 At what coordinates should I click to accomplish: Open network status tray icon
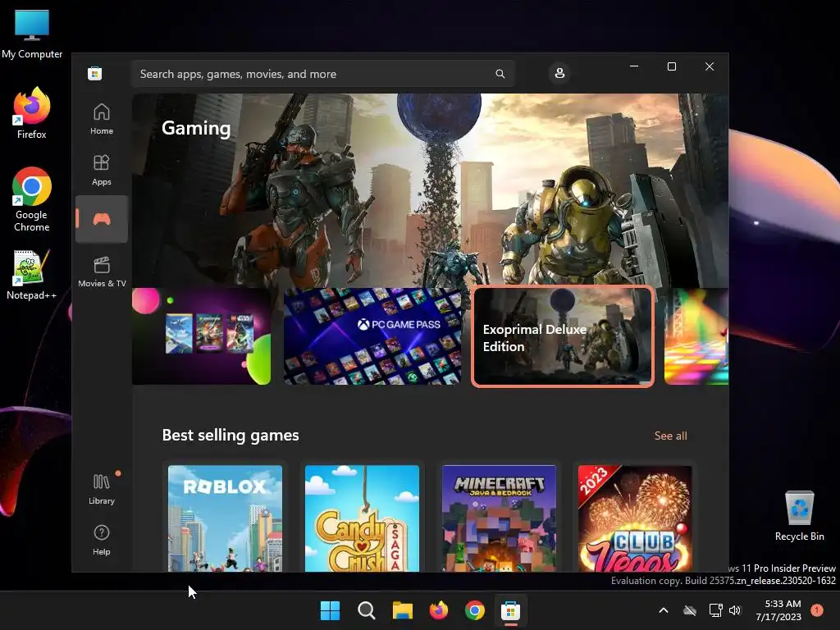pos(715,610)
